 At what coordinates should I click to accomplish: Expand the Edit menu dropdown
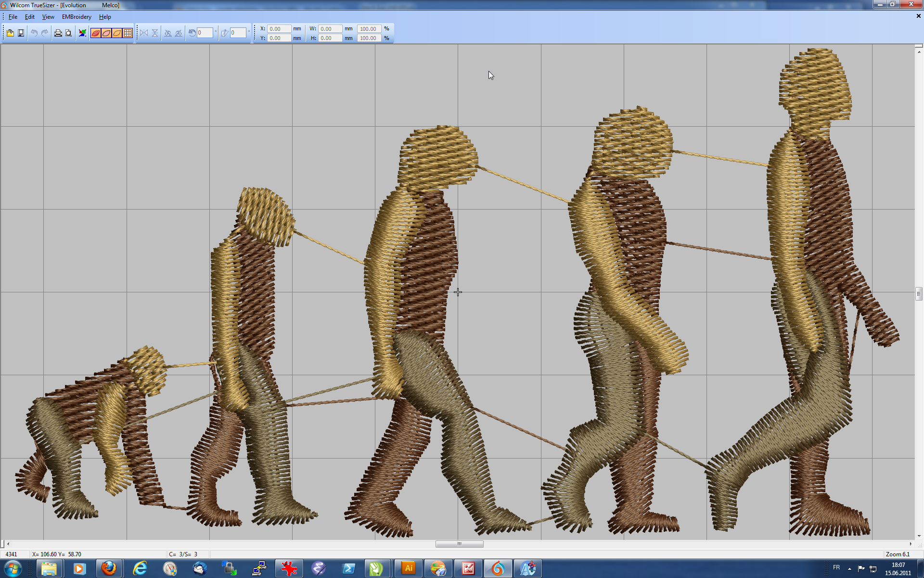[x=30, y=17]
